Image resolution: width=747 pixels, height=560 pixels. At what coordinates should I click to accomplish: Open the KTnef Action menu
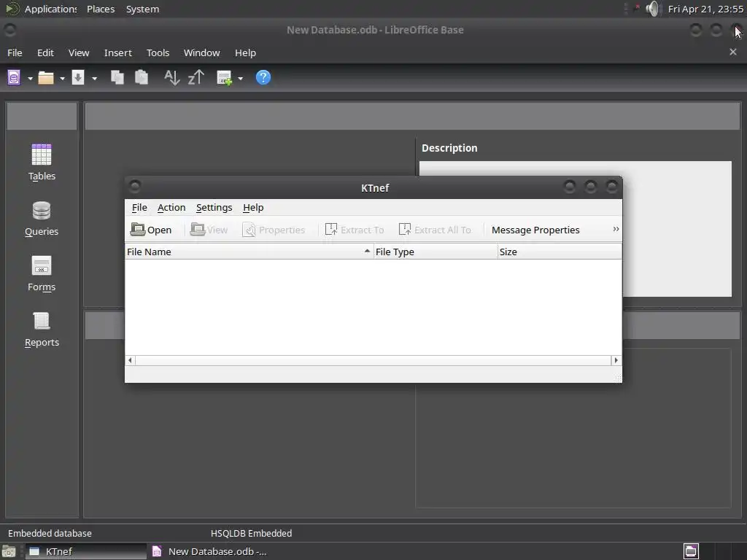(171, 208)
